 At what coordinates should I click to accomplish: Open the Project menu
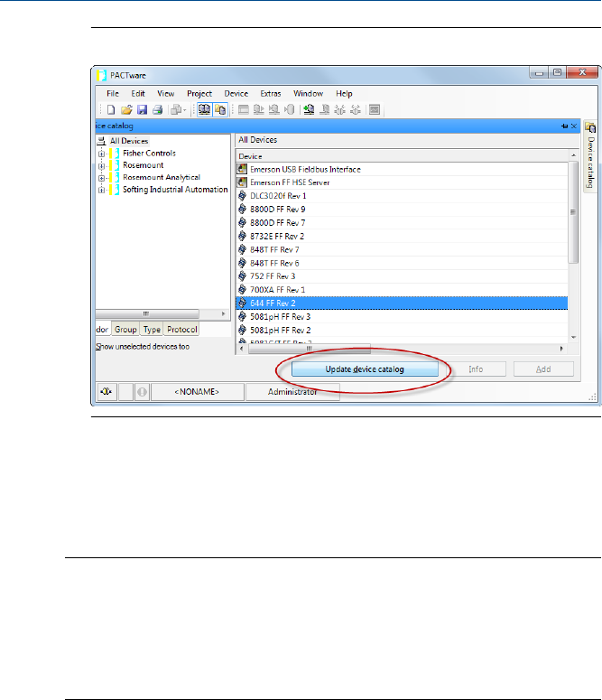(x=199, y=94)
